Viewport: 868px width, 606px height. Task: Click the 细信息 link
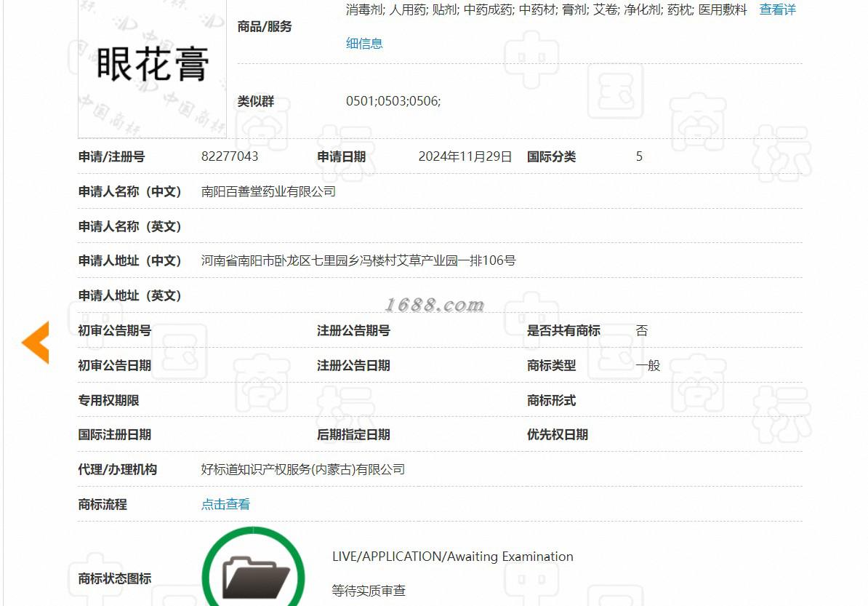pos(364,44)
